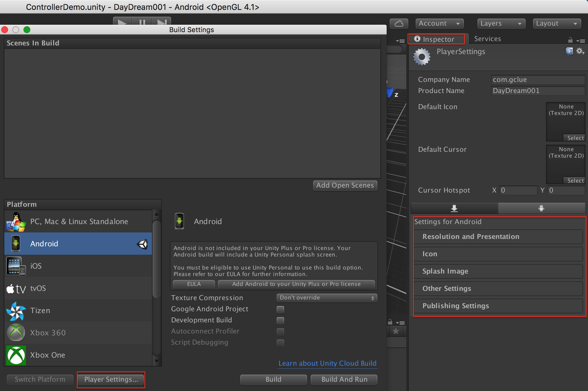
Task: Open the EULA button
Action: [x=194, y=284]
